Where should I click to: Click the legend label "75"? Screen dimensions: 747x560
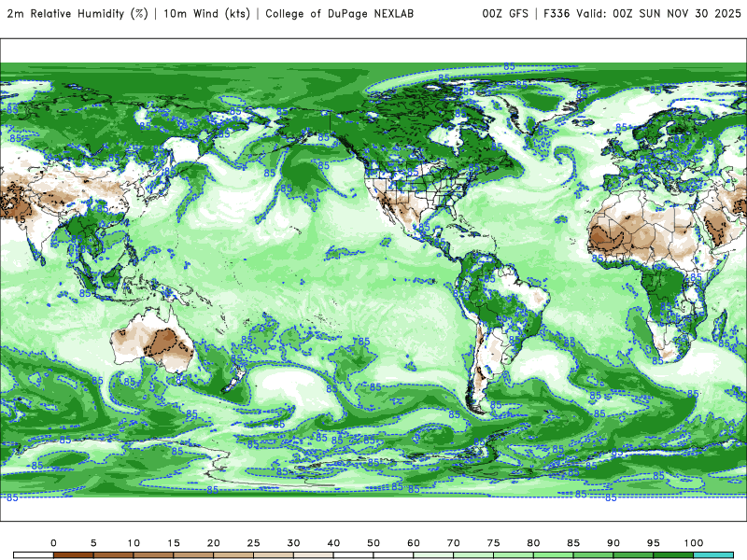coord(494,543)
